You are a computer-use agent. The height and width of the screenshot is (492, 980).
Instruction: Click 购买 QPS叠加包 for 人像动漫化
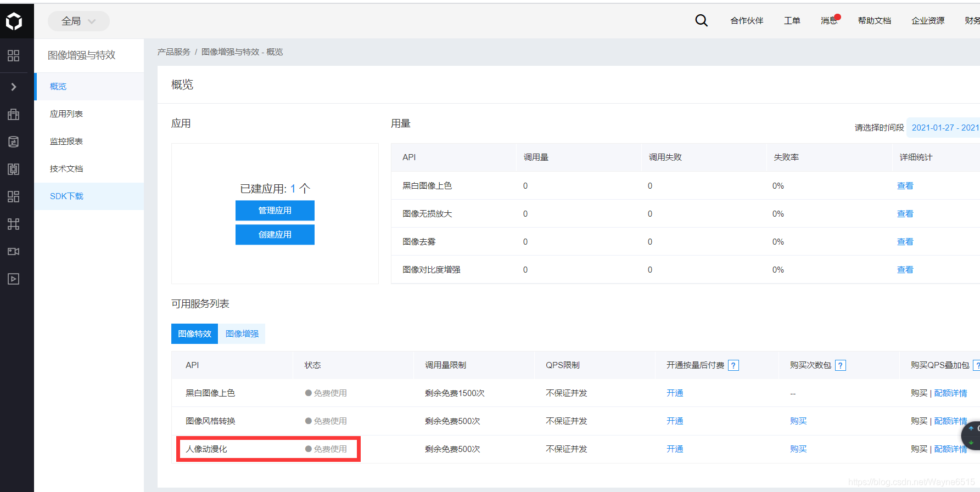pyautogui.click(x=919, y=449)
